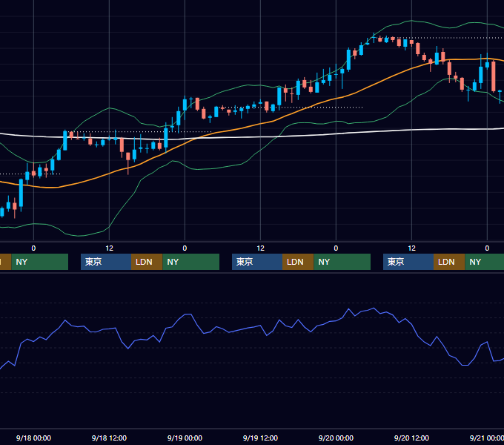Click hour label 0 above 9/19 00:00
This screenshot has width=504, height=445.
[x=185, y=248]
